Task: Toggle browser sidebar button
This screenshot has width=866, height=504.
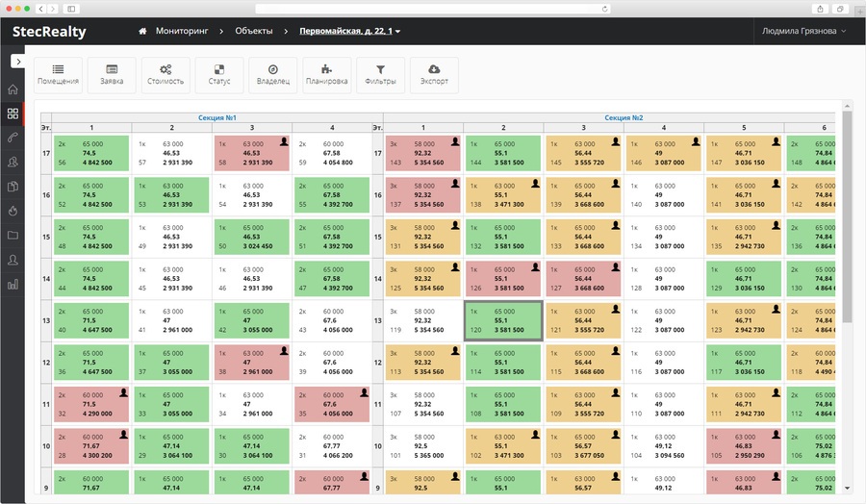Action: (x=71, y=9)
